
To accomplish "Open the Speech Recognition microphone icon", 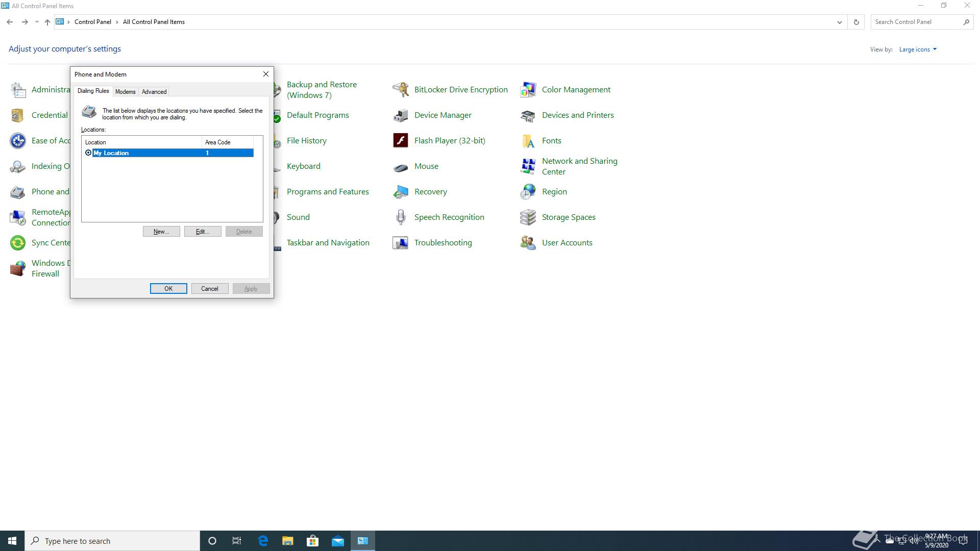I will coord(401,217).
